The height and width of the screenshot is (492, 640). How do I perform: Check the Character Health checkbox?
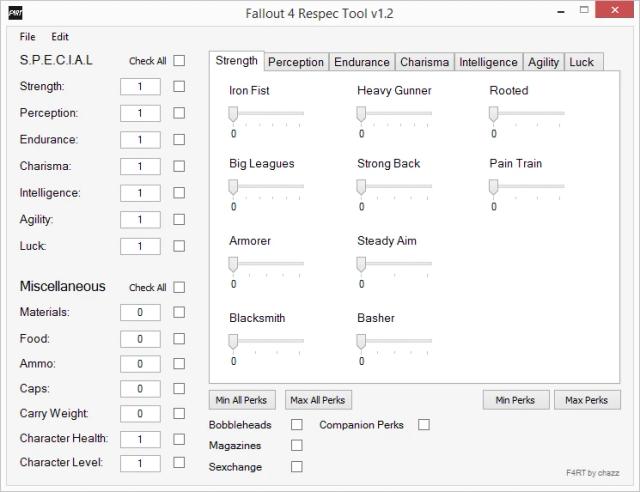(179, 439)
